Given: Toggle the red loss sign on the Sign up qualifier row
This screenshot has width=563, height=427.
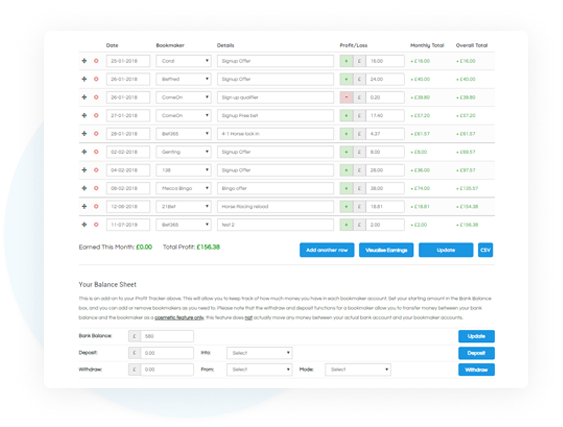Looking at the screenshot, I should [x=346, y=97].
